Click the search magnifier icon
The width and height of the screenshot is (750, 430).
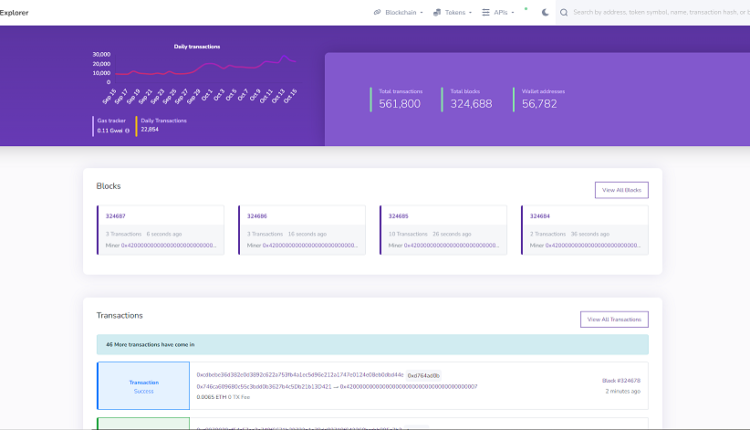(x=565, y=13)
